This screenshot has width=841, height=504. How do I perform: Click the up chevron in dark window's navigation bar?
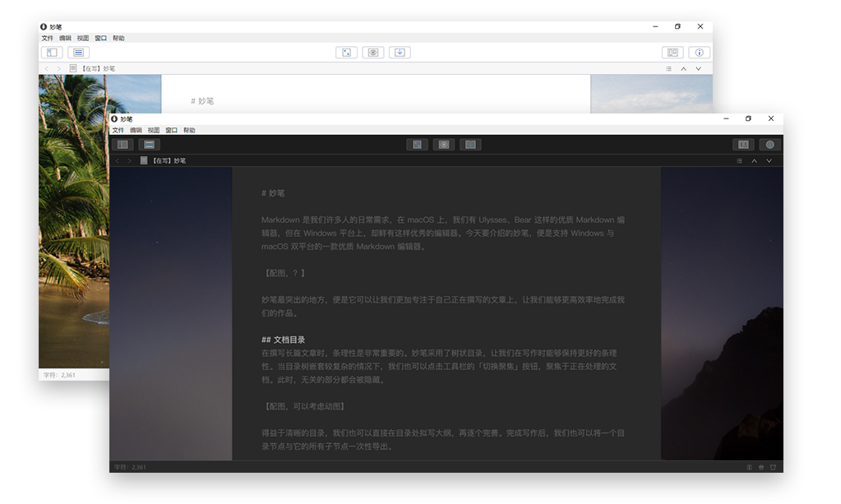click(x=754, y=161)
